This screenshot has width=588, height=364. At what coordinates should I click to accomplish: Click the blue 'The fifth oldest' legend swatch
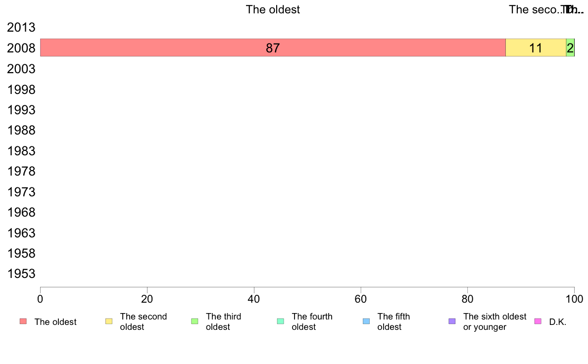tap(366, 321)
